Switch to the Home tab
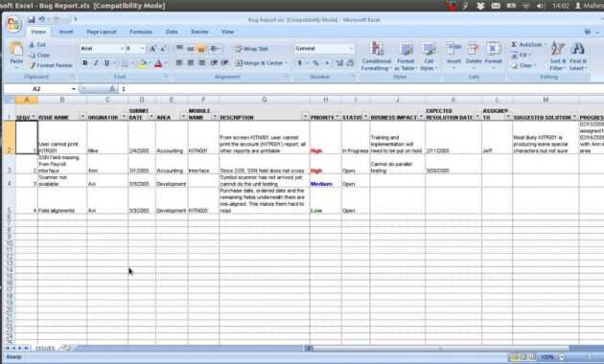Screen dimensions: 604x364 click(x=38, y=32)
